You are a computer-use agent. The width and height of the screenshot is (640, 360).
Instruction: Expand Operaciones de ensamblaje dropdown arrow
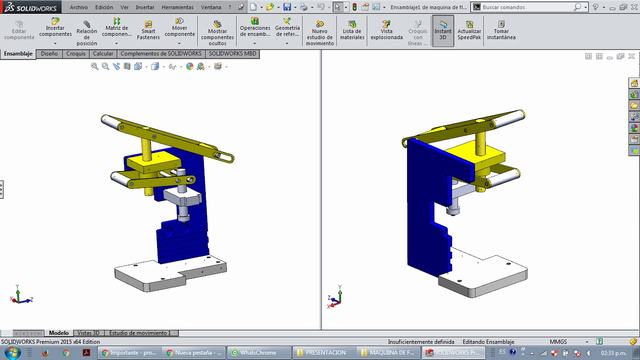255,43
